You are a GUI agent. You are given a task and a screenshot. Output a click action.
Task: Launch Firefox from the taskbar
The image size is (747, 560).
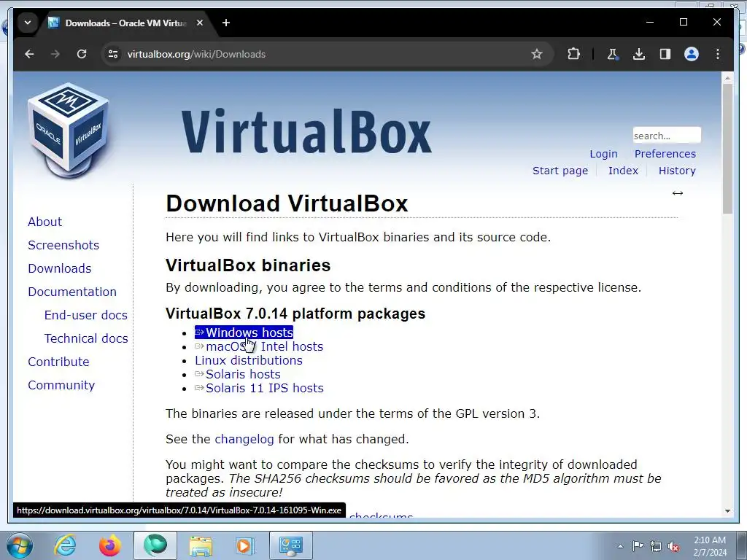click(109, 545)
